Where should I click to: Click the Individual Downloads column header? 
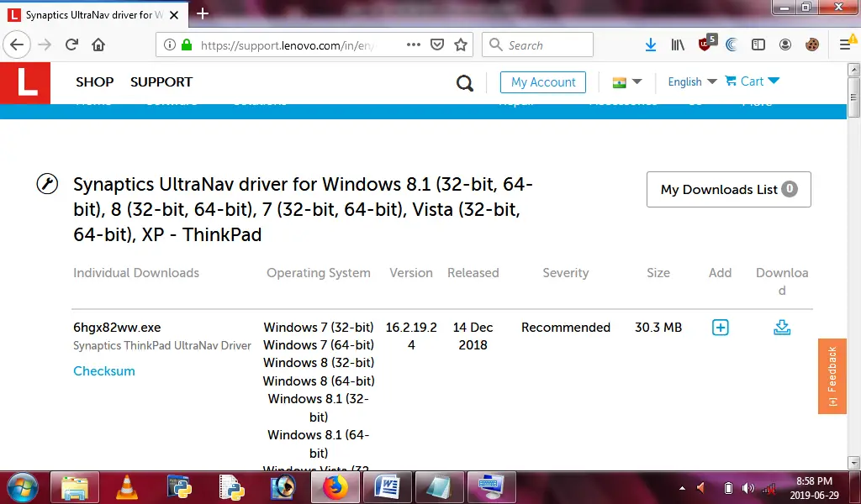pos(136,272)
